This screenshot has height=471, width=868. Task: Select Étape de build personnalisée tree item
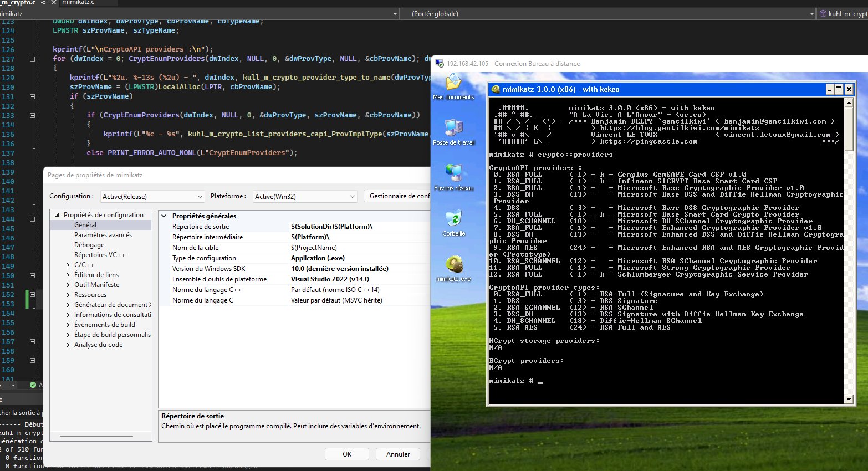point(113,335)
